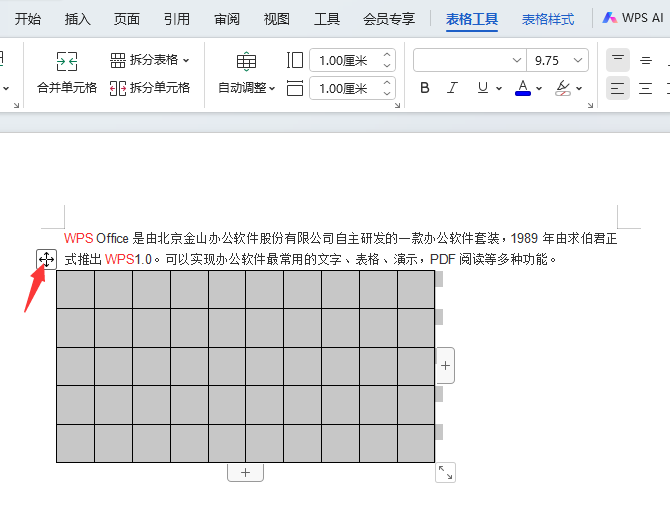Viewport: 670px width, 521px height.
Task: Expand underline style dropdown arrow
Action: pyautogui.click(x=499, y=88)
